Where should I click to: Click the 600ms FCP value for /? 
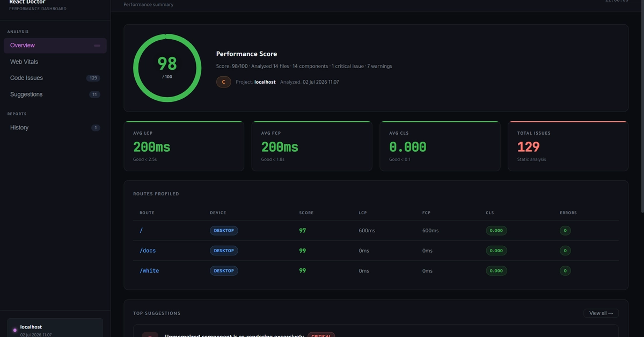click(430, 231)
